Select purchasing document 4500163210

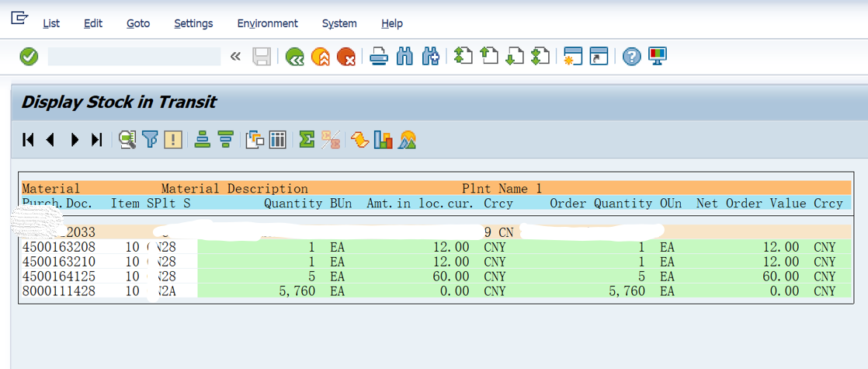59,262
